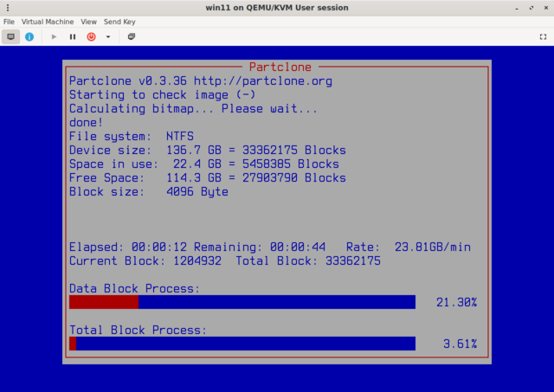Viewport: 554px width, 392px height.
Task: Click the Data Block Process progress bar
Action: click(x=242, y=302)
